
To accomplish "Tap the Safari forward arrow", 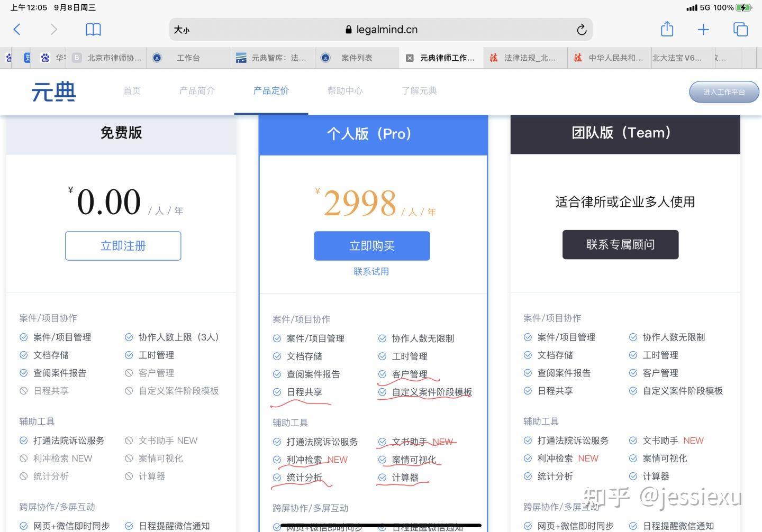I will 53,29.
